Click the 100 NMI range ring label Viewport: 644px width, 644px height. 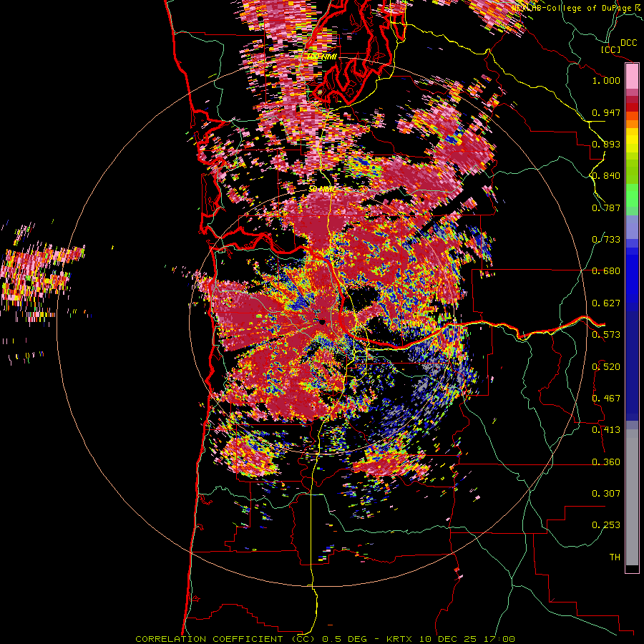[x=321, y=57]
